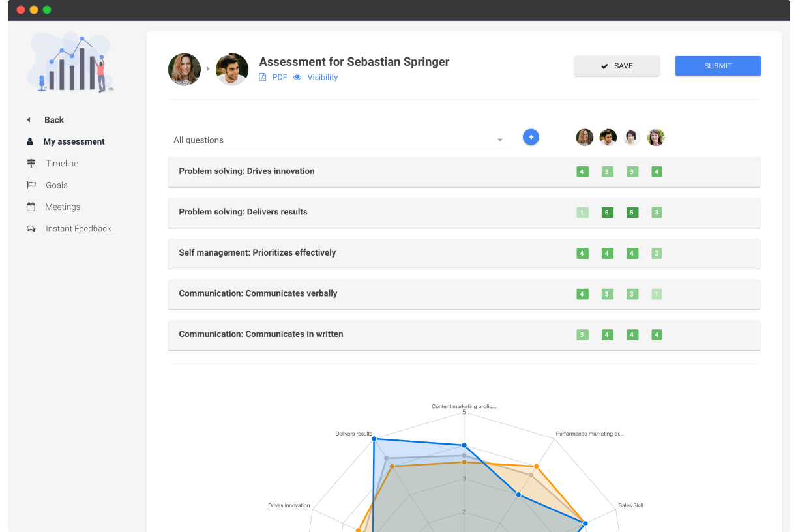Screen dimensions: 798x532
Task: Open the All questions dropdown
Action: click(337, 140)
